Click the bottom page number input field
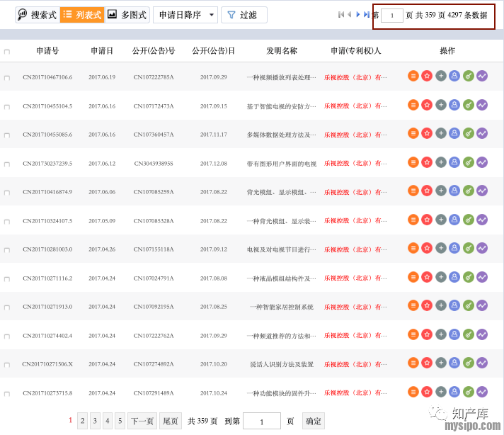Image resolution: width=504 pixels, height=435 pixels. (261, 421)
